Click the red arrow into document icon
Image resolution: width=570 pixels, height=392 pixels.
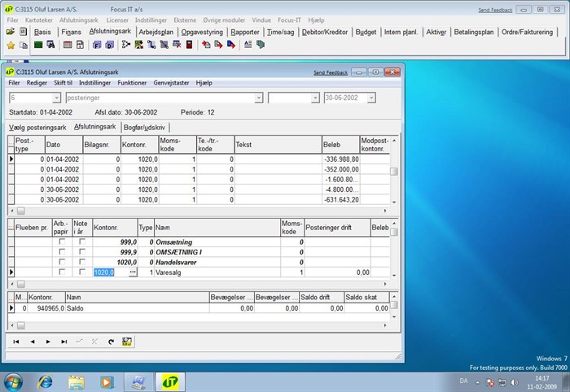(x=206, y=45)
